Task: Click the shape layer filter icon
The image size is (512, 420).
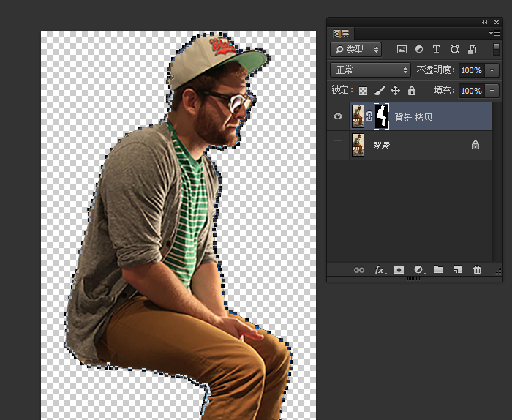Action: click(454, 50)
